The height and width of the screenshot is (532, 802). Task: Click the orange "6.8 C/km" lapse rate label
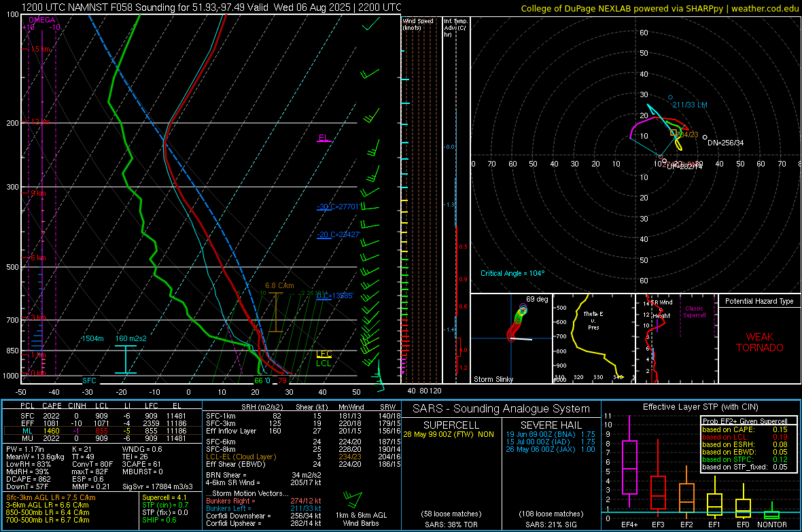click(x=279, y=285)
